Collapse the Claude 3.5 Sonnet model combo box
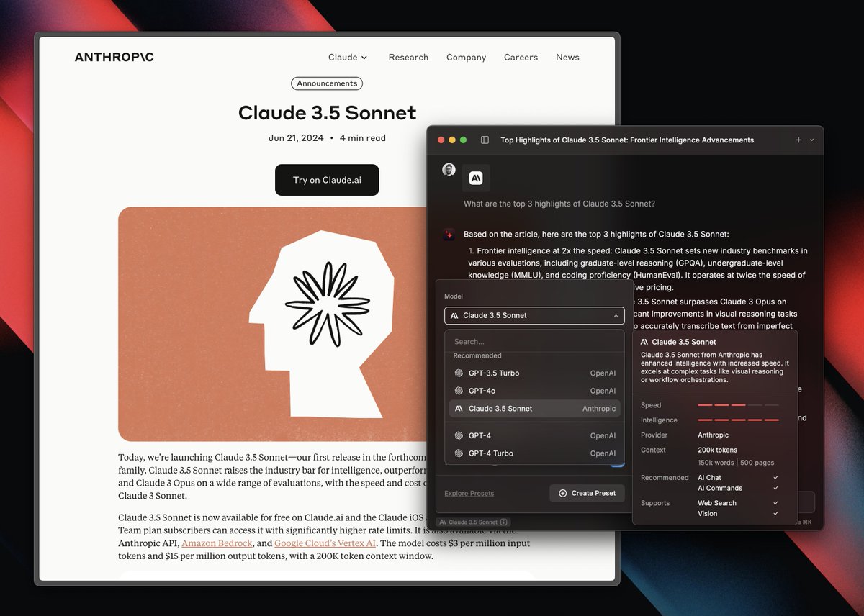 click(x=534, y=316)
